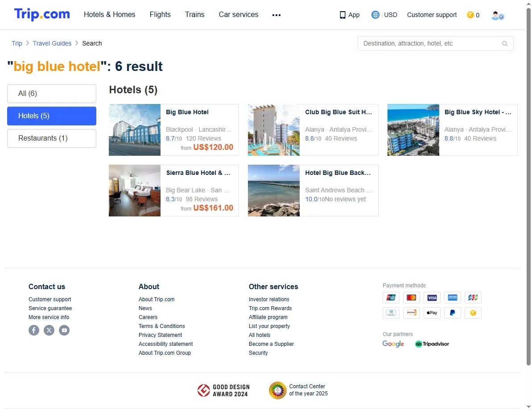The height and width of the screenshot is (411, 532).
Task: Select the Hotels (5) filter tab
Action: pos(52,116)
